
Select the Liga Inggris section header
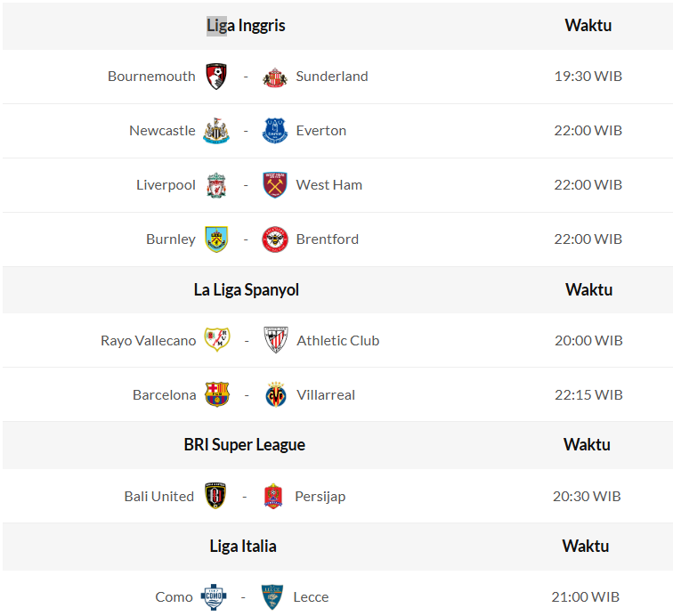click(x=247, y=26)
